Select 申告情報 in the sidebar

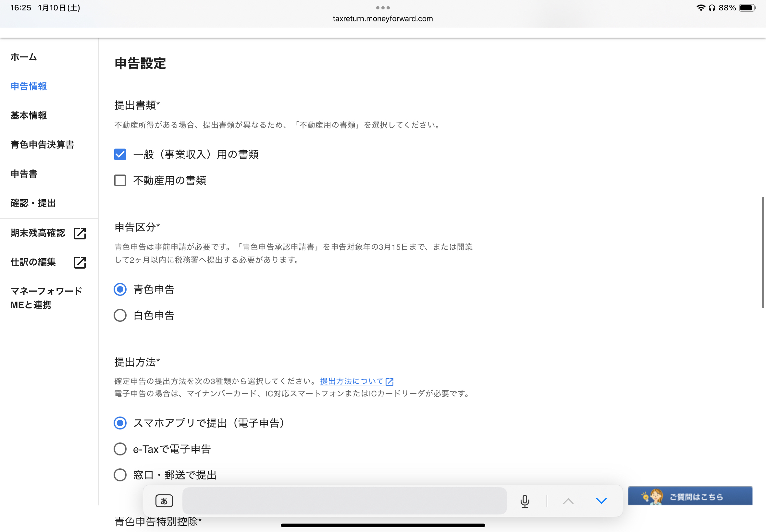tap(29, 86)
